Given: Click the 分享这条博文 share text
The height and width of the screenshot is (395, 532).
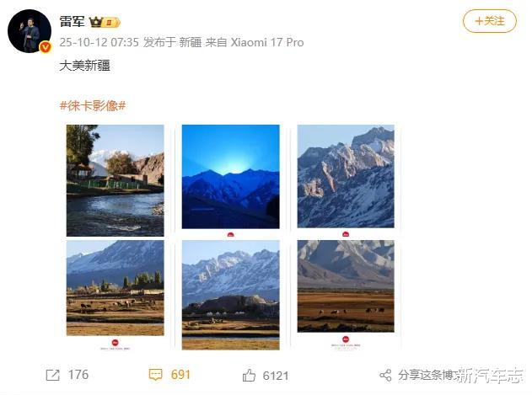Looking at the screenshot, I should 427,376.
